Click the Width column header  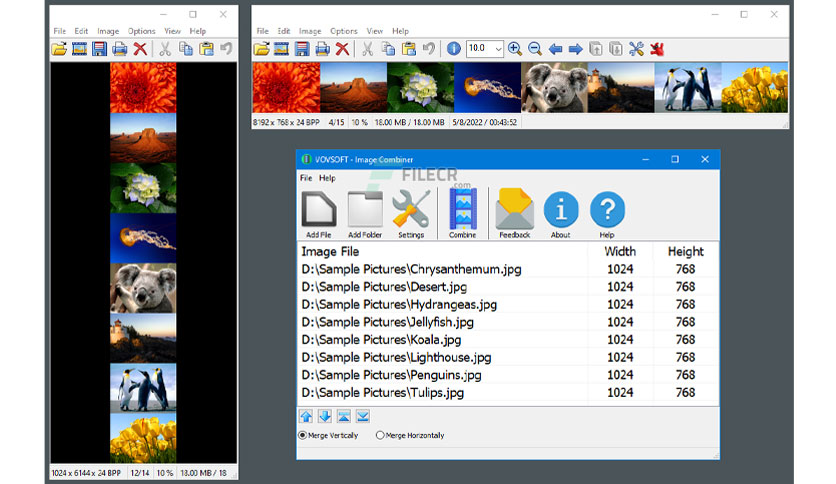pos(620,251)
